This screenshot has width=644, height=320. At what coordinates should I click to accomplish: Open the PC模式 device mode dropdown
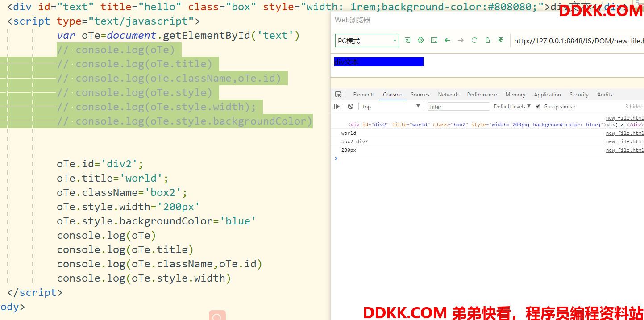point(367,41)
